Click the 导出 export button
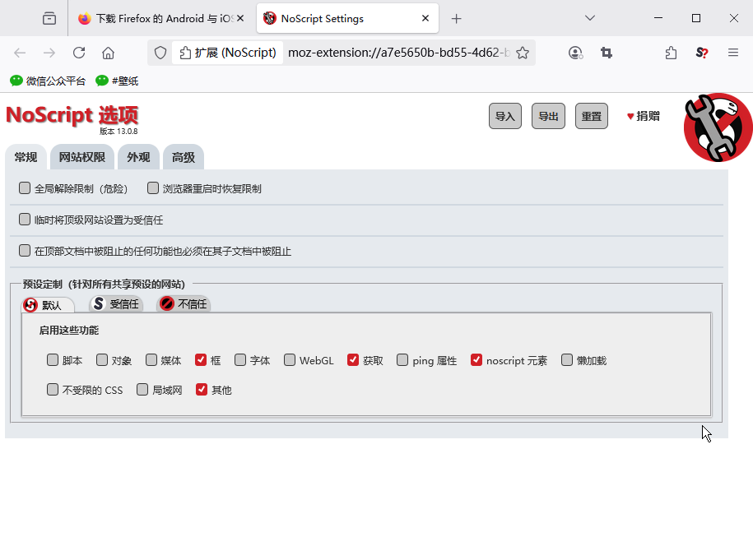753x560 pixels. point(548,116)
